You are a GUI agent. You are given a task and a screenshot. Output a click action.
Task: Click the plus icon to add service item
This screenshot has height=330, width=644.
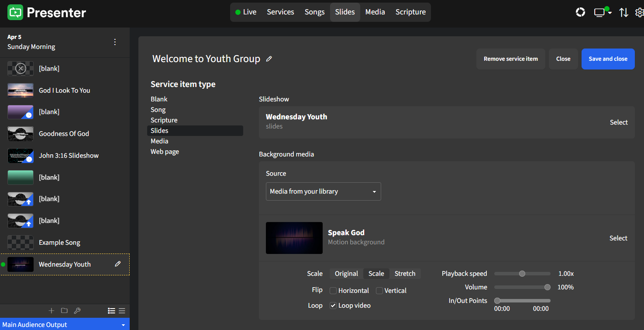tap(52, 311)
